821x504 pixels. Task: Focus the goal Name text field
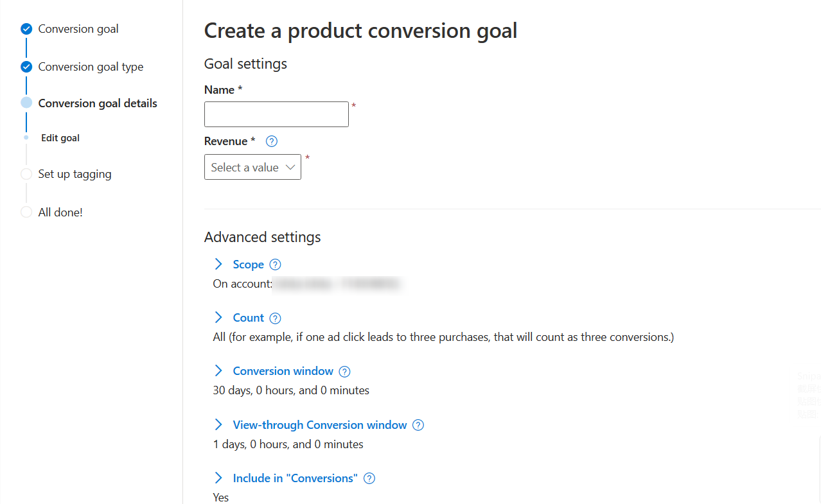[276, 114]
